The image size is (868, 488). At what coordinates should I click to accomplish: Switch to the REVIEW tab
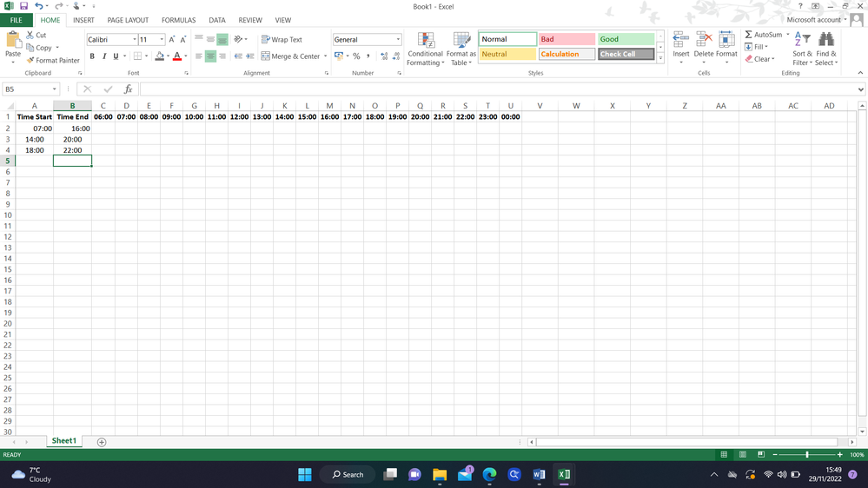250,20
